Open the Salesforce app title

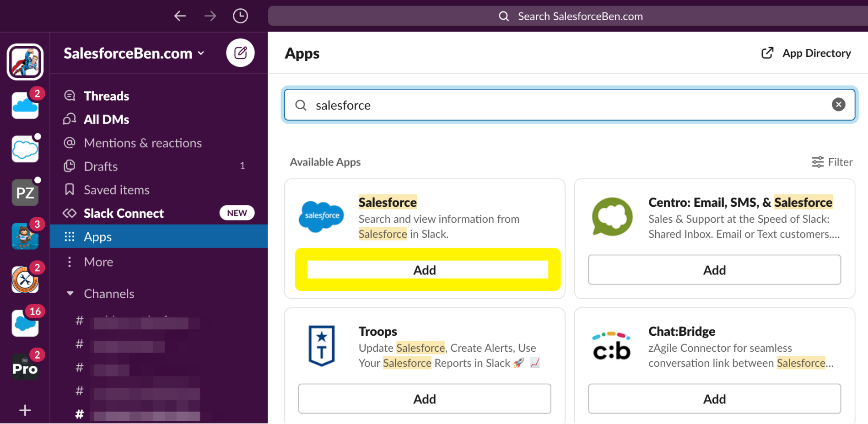pyautogui.click(x=388, y=202)
